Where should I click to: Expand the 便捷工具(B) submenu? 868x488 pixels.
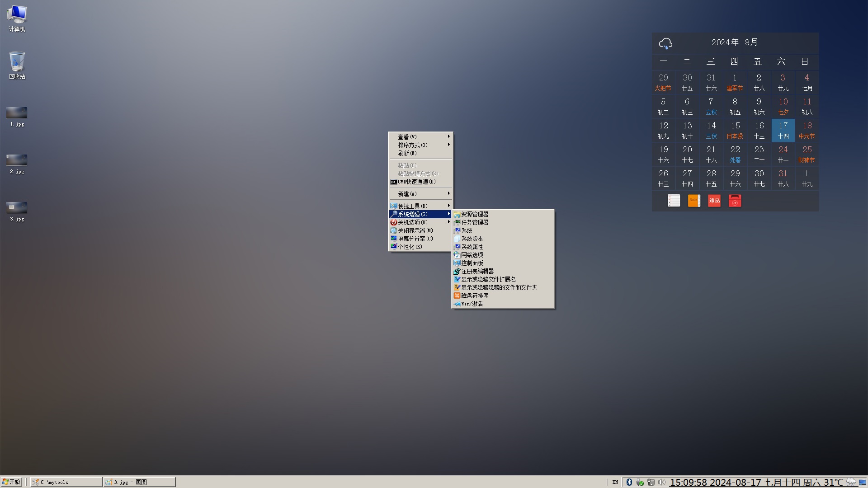pos(420,206)
